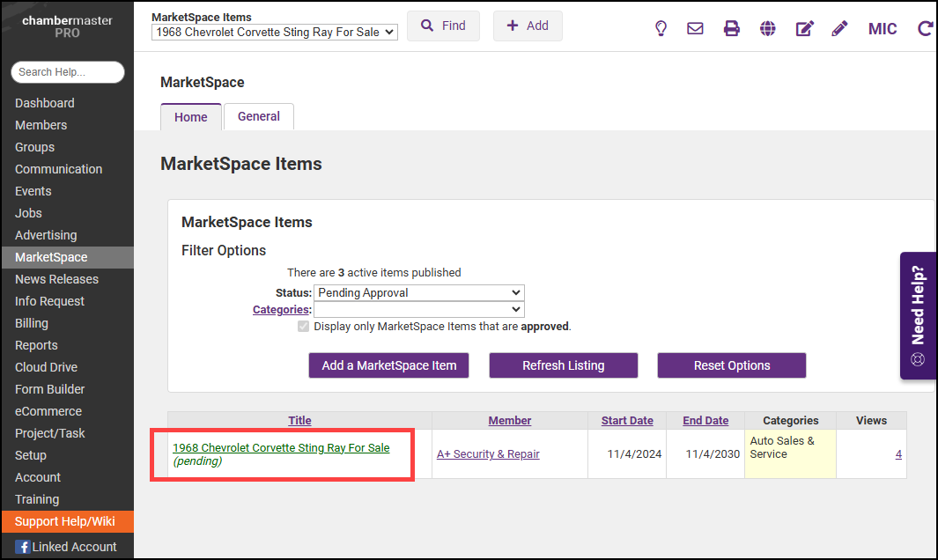Image resolution: width=938 pixels, height=560 pixels.
Task: Open Info Request in the sidebar
Action: point(49,301)
